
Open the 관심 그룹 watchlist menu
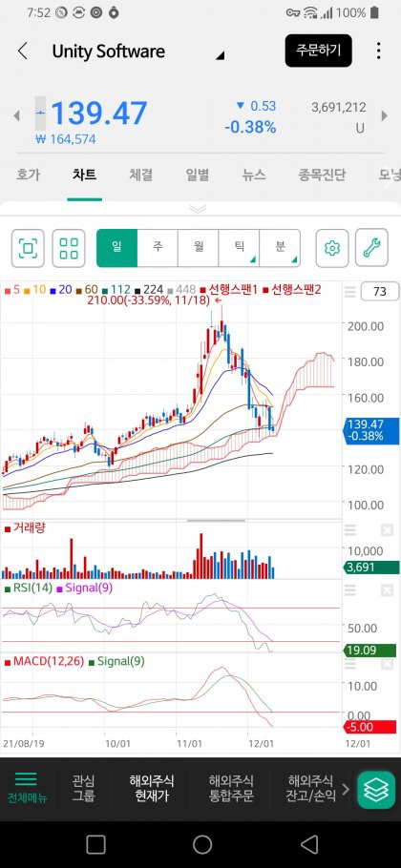pyautogui.click(x=82, y=788)
